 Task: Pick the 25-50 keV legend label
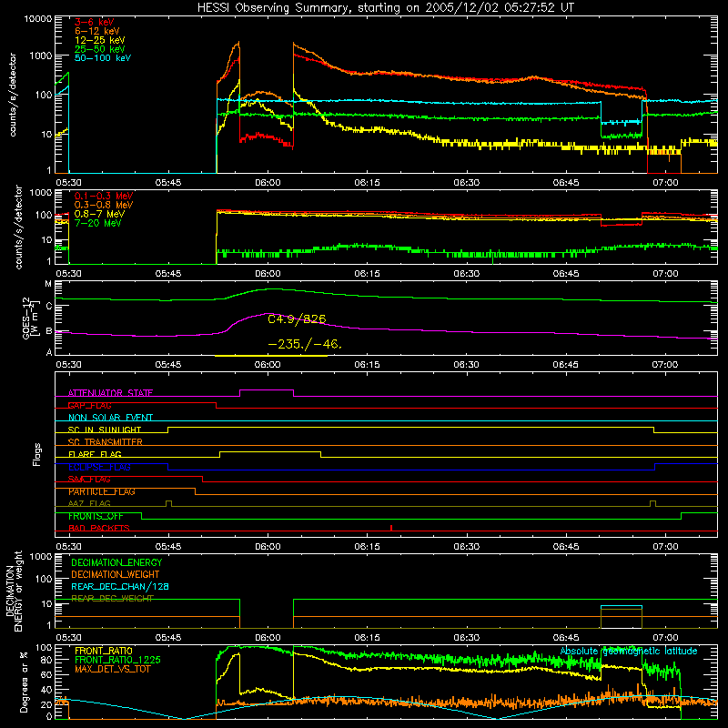[100, 49]
